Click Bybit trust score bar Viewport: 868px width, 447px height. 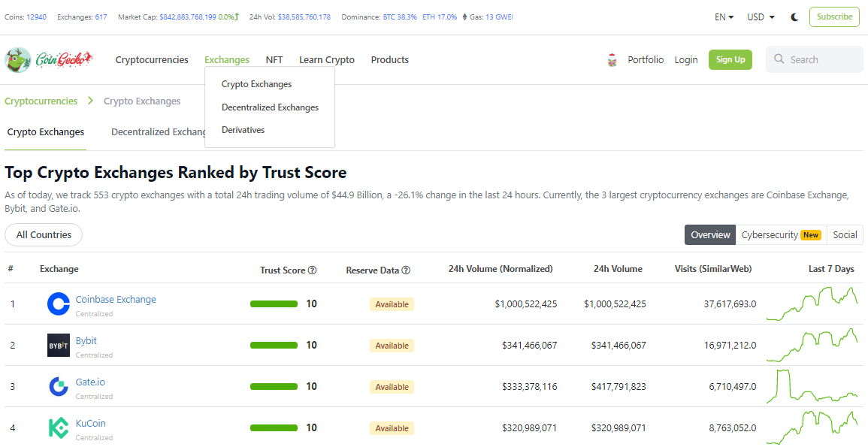click(x=274, y=346)
